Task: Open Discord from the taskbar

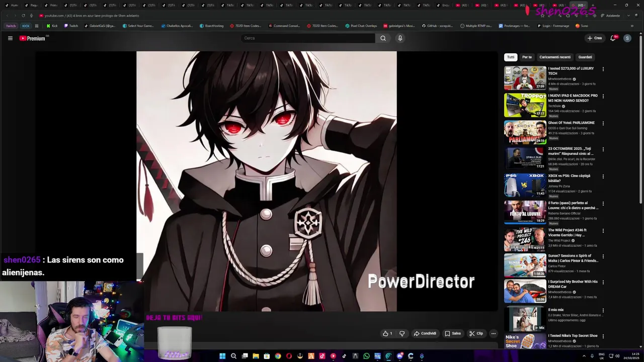Action: [399, 356]
